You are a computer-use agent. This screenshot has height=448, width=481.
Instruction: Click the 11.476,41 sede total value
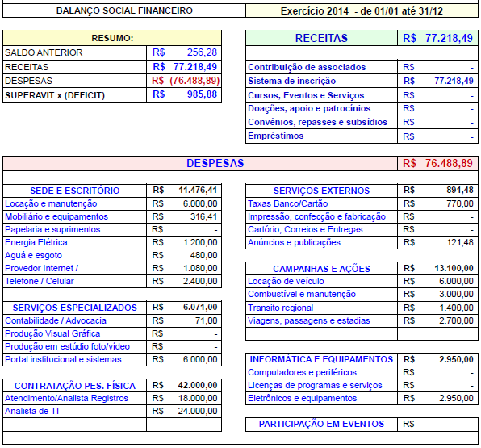pyautogui.click(x=198, y=191)
